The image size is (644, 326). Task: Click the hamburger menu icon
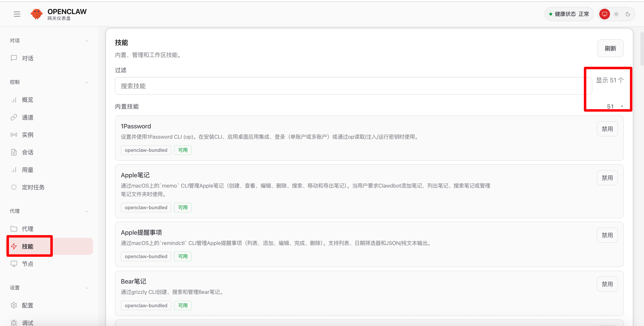(17, 14)
